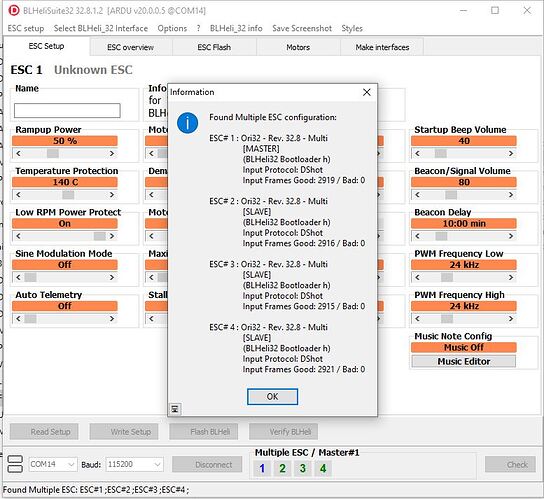Open the BLHeli_32 info menu
The image size is (544, 499).
pyautogui.click(x=236, y=28)
